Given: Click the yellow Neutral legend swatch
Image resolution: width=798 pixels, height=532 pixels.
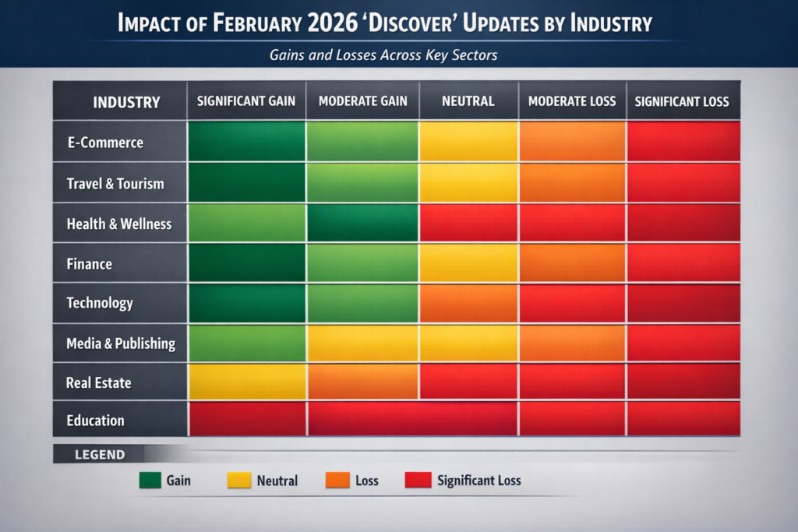Looking at the screenshot, I should (236, 481).
